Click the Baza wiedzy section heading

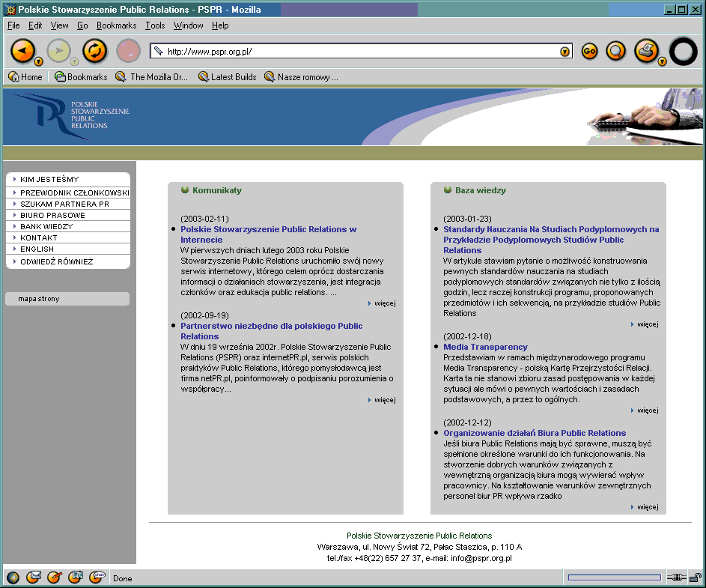(x=481, y=190)
